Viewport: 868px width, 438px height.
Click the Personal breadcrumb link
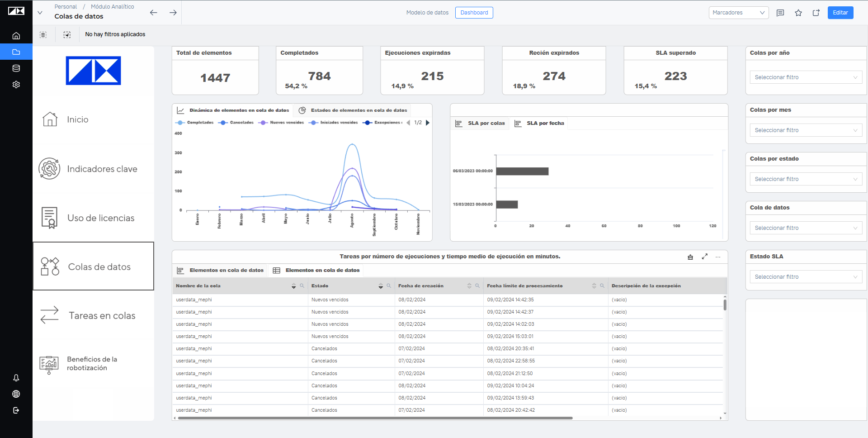coord(66,7)
